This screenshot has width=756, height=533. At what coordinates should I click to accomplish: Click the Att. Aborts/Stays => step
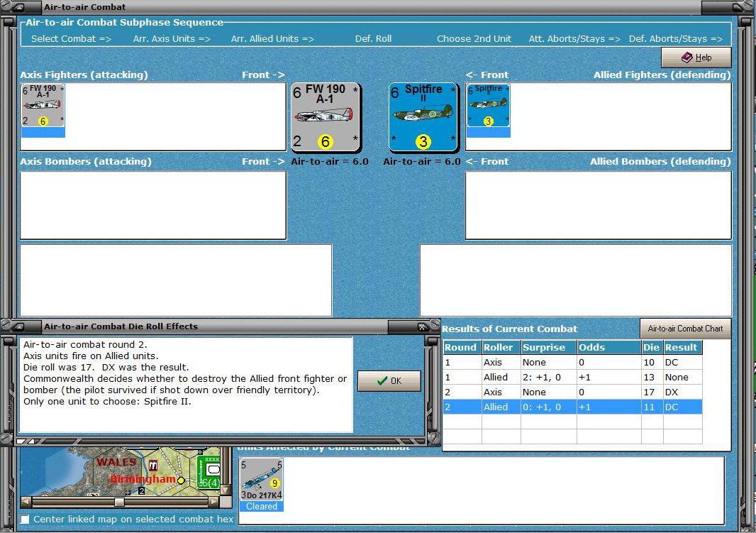pyautogui.click(x=574, y=38)
